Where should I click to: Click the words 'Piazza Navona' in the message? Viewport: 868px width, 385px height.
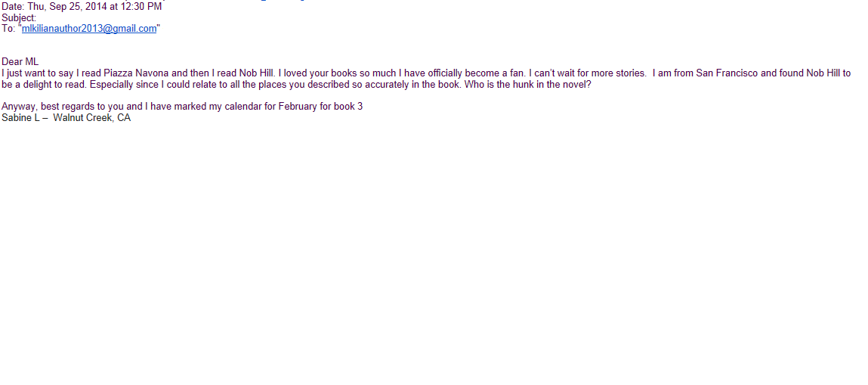click(136, 73)
